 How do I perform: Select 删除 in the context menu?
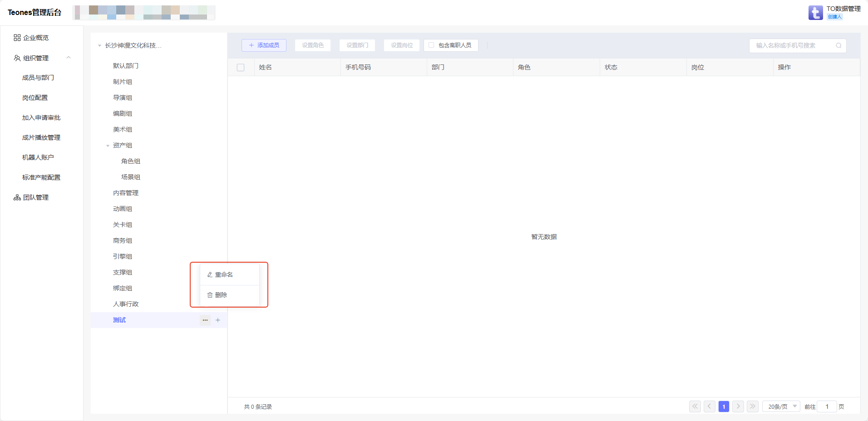(221, 295)
